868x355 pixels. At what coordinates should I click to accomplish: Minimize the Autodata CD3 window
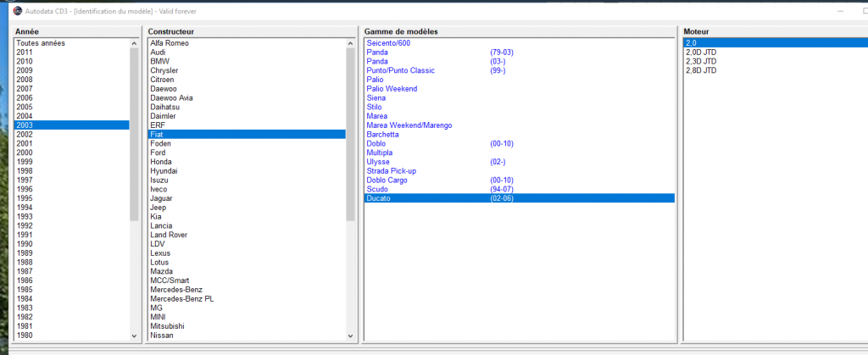pos(840,11)
